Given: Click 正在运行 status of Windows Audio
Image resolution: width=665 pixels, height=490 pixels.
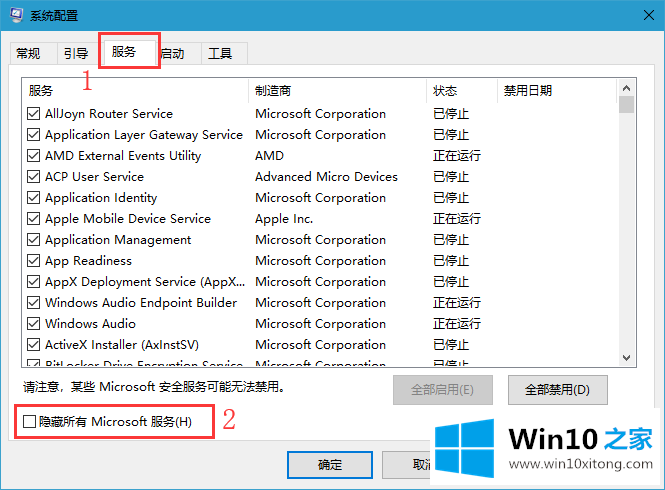Looking at the screenshot, I should pyautogui.click(x=457, y=324).
